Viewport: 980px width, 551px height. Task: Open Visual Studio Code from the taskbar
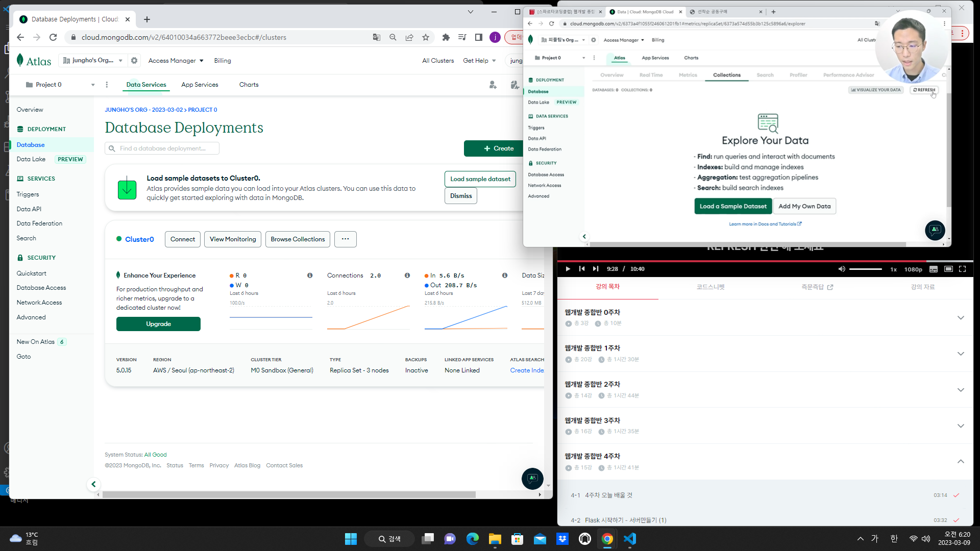point(630,539)
